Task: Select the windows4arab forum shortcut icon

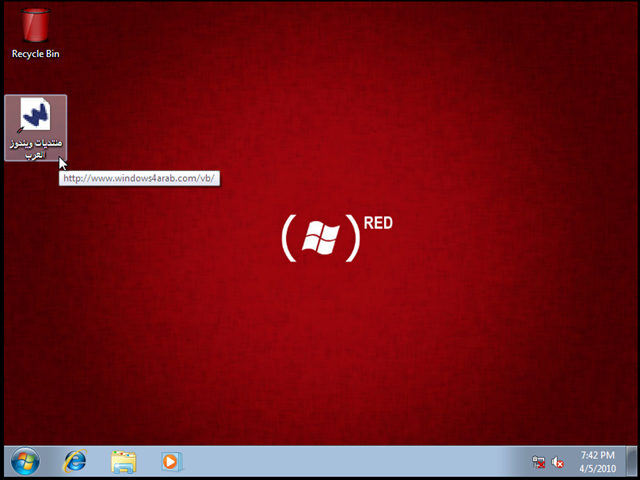Action: click(35, 115)
